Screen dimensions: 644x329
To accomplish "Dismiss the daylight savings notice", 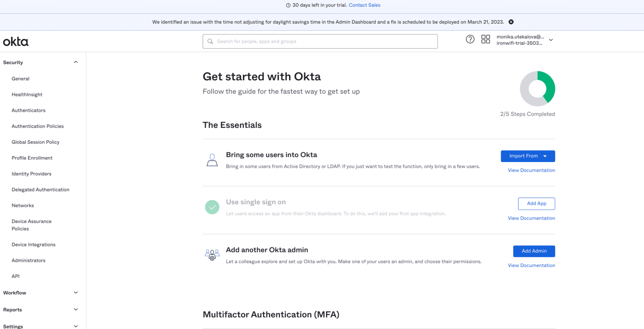I will click(511, 22).
